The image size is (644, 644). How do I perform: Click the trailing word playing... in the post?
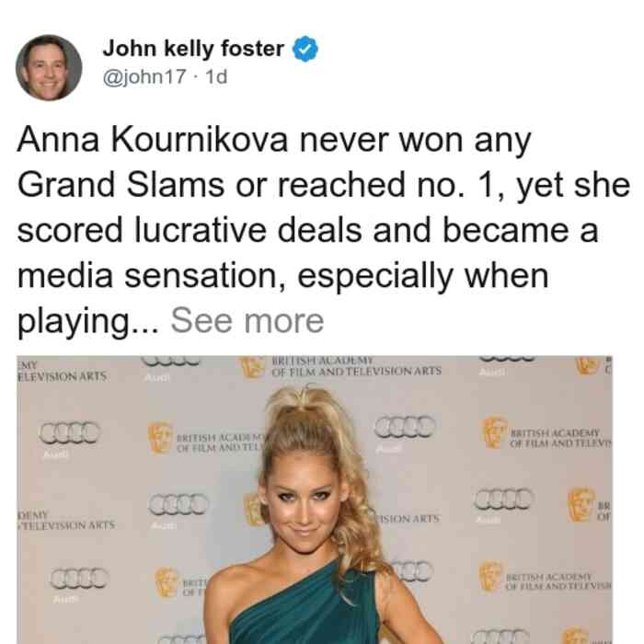[88, 322]
